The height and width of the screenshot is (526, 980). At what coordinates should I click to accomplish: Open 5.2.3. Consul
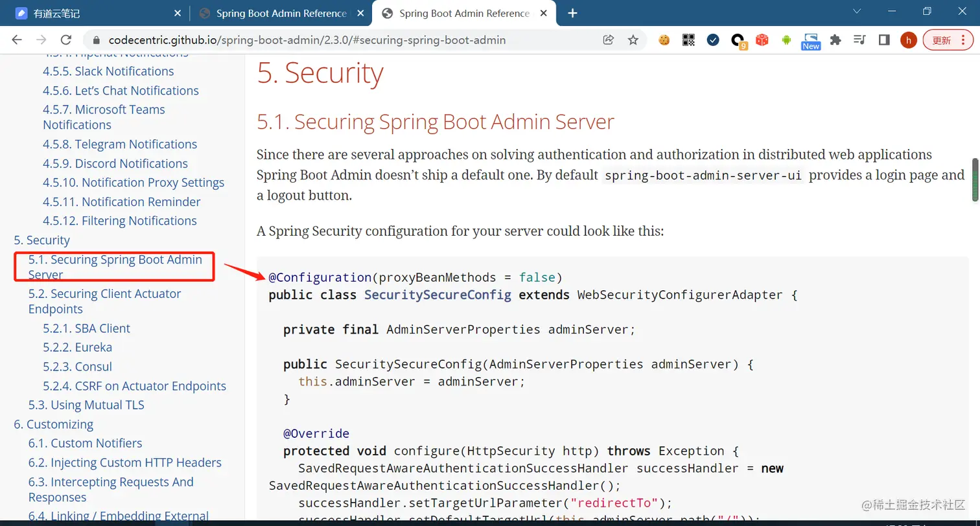tap(77, 367)
